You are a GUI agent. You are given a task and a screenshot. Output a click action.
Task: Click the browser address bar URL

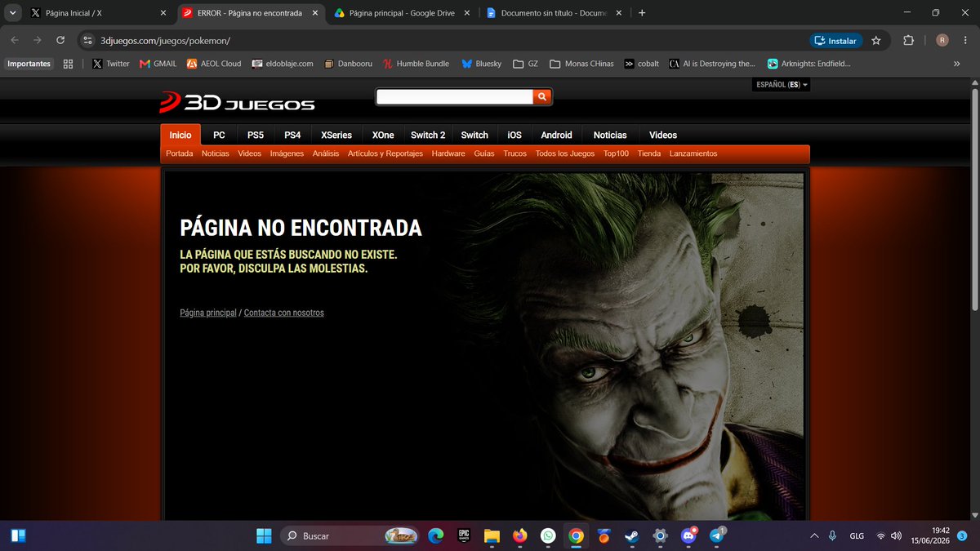coord(165,40)
